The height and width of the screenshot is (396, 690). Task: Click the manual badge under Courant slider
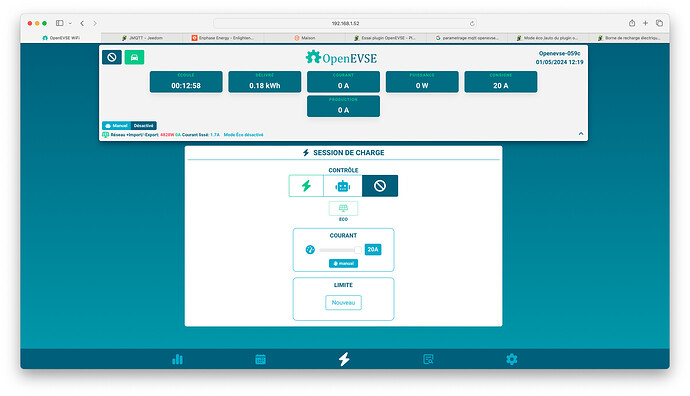click(x=343, y=263)
